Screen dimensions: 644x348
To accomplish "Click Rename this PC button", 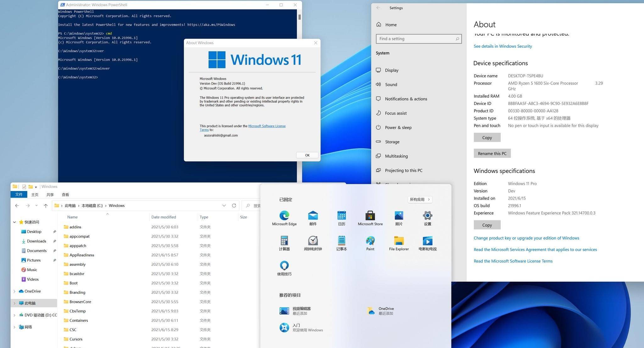I will [492, 153].
